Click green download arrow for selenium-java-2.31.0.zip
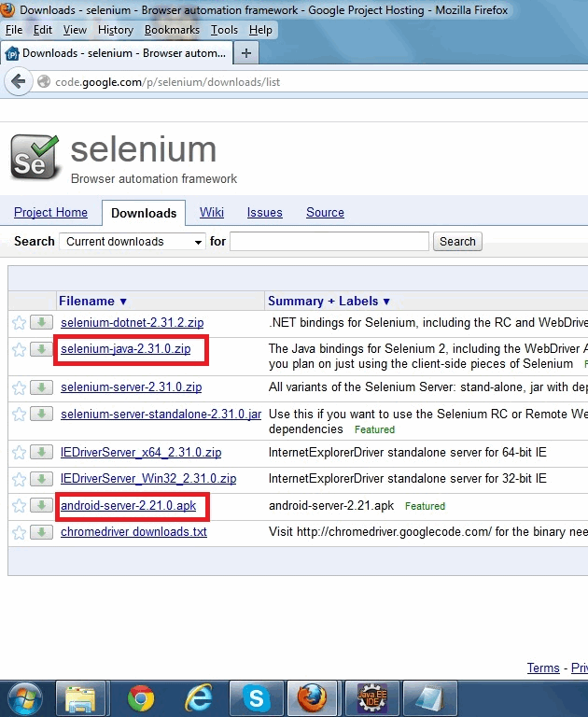Image resolution: width=588 pixels, height=717 pixels. point(42,349)
